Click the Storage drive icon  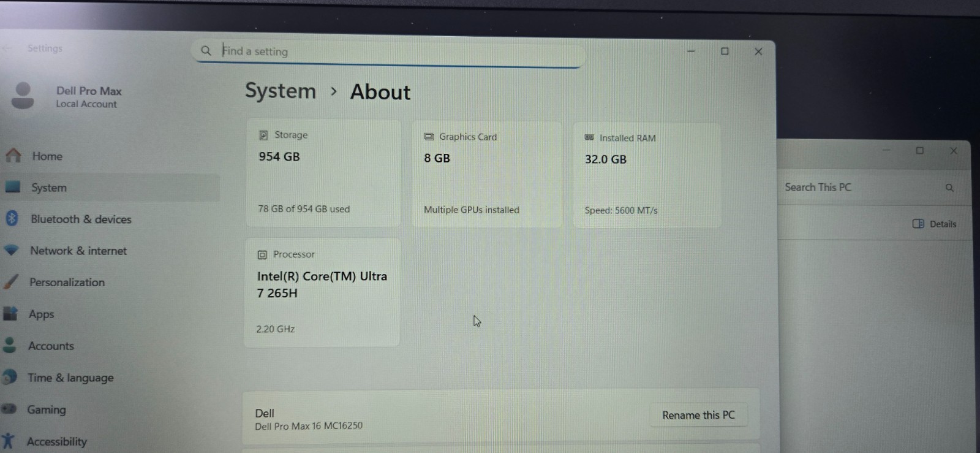pos(263,135)
